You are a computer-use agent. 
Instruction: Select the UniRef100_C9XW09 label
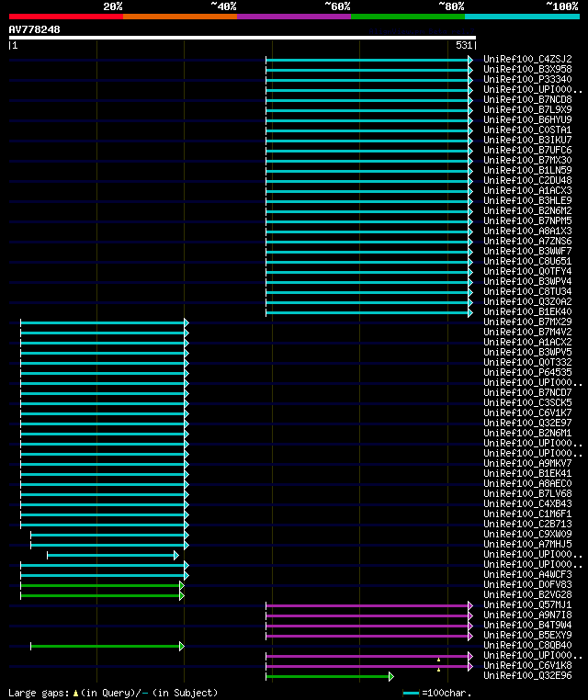[x=527, y=534]
